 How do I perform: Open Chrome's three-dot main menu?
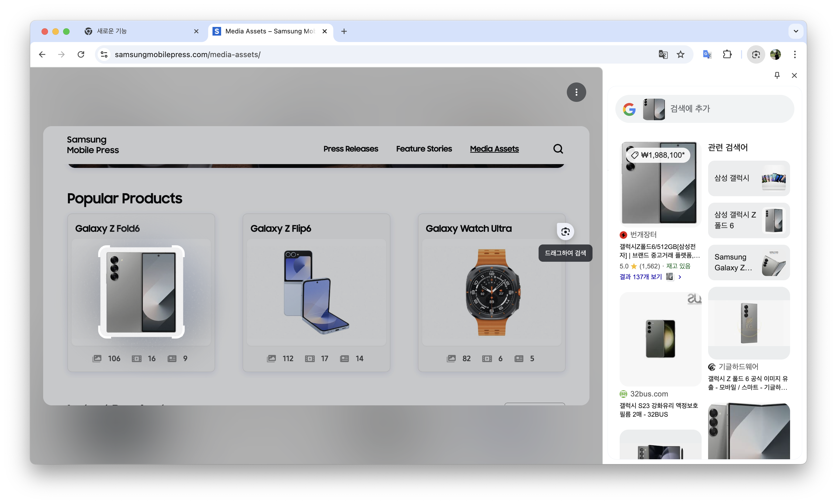tap(795, 54)
